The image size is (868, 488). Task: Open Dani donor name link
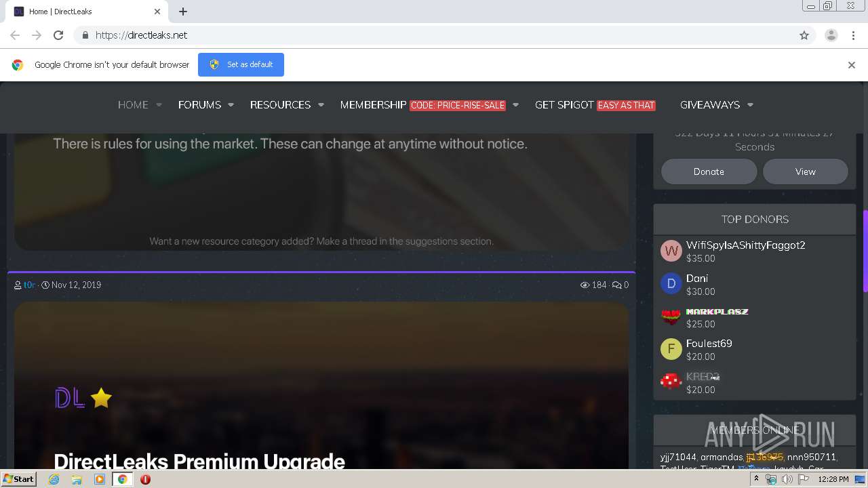[697, 278]
